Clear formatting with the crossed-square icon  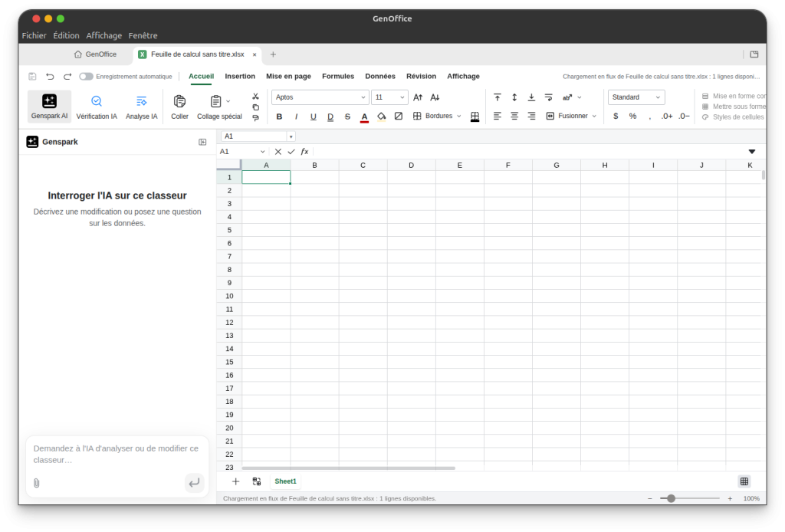click(399, 116)
